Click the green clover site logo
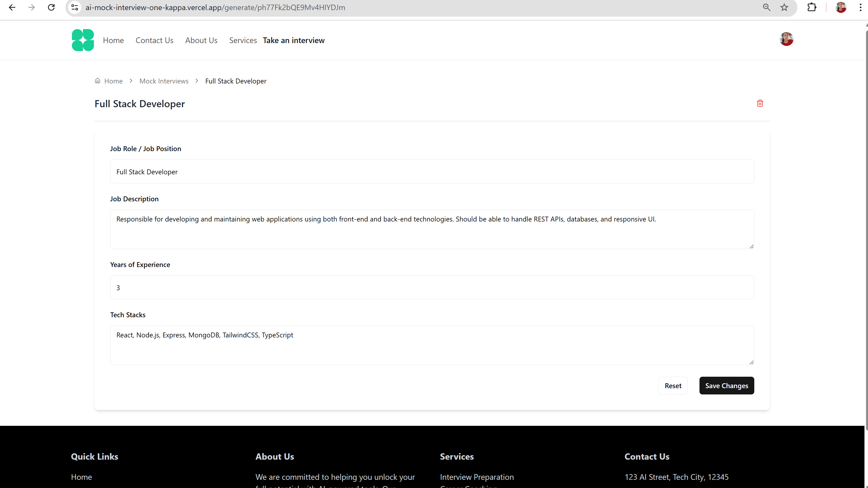 click(83, 40)
